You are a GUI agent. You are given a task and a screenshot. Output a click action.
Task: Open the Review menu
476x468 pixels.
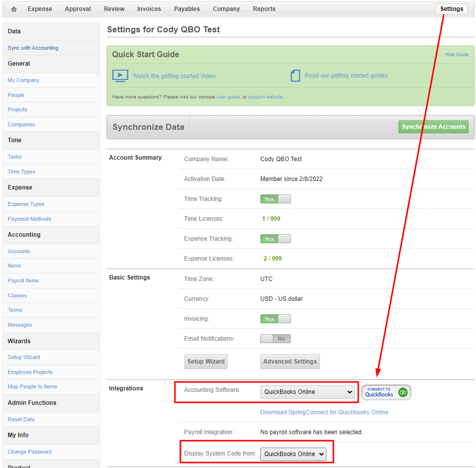pos(114,9)
